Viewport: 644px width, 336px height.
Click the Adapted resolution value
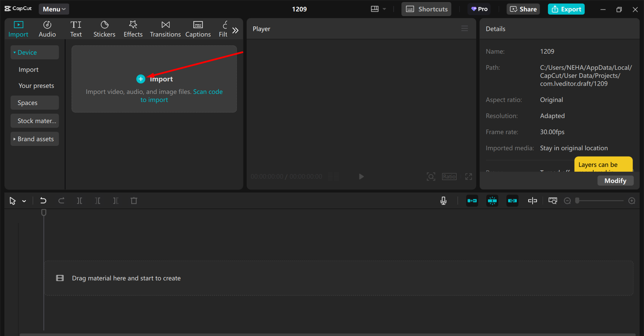coord(552,116)
